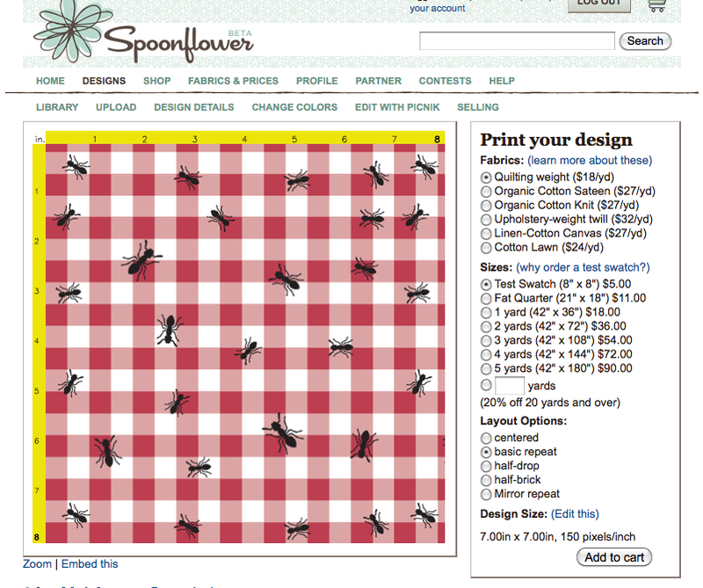Image resolution: width=703 pixels, height=588 pixels.
Task: Open the DESIGNS menu item
Action: [x=104, y=81]
